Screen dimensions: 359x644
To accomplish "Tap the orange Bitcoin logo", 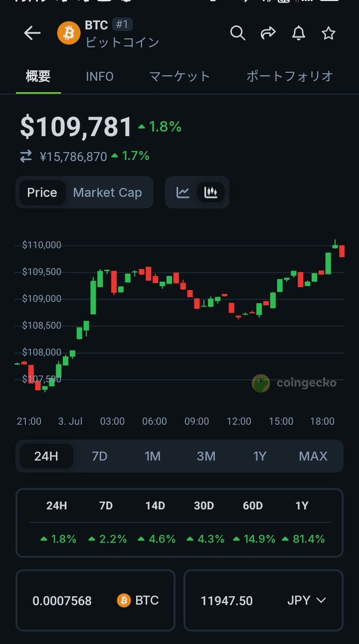I will point(69,33).
